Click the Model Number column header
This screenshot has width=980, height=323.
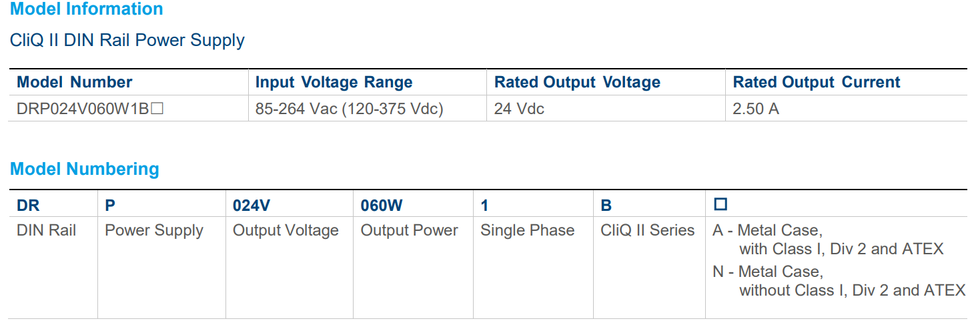(75, 82)
